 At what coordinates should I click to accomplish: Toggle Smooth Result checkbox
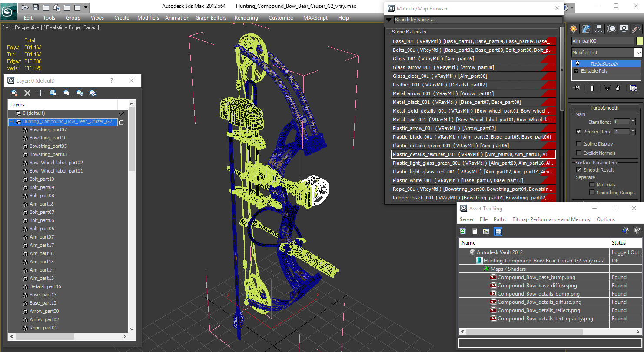(578, 170)
